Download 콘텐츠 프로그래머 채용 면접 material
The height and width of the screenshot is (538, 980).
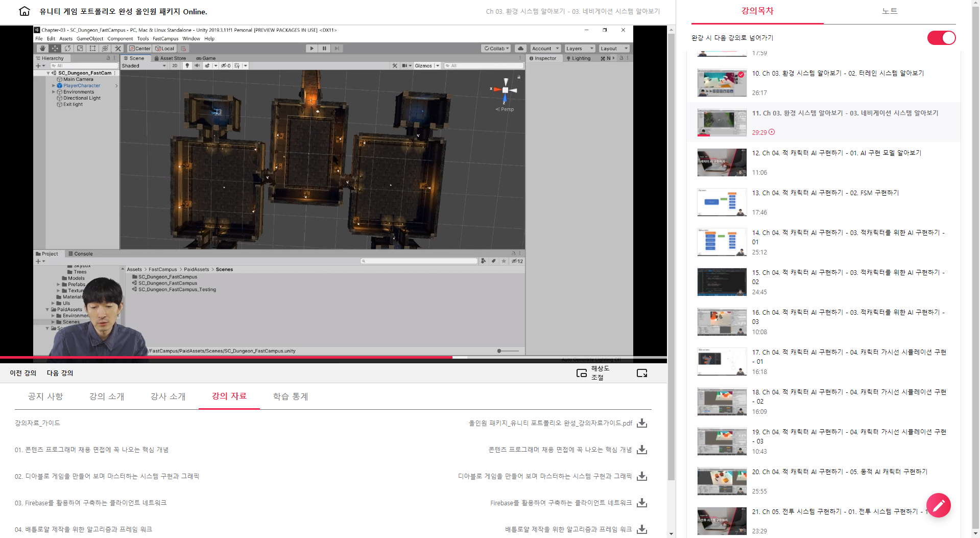642,450
